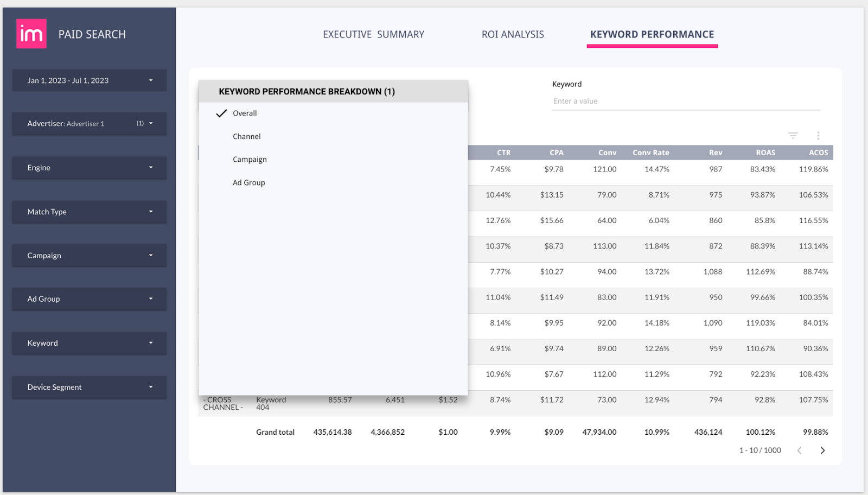Expand the Keyword sidebar filter
Screen dimensions: 868x495
(x=89, y=343)
